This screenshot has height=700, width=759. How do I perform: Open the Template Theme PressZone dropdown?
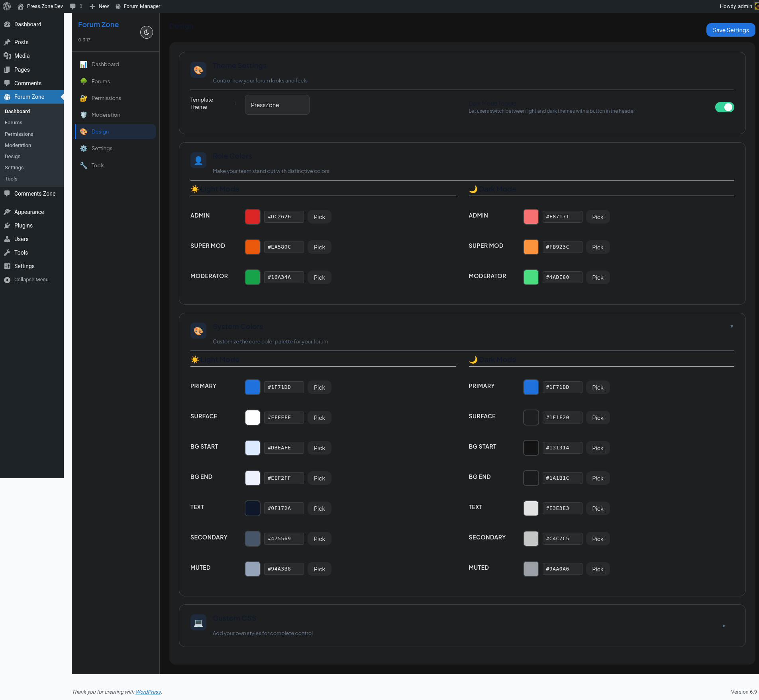pyautogui.click(x=277, y=105)
